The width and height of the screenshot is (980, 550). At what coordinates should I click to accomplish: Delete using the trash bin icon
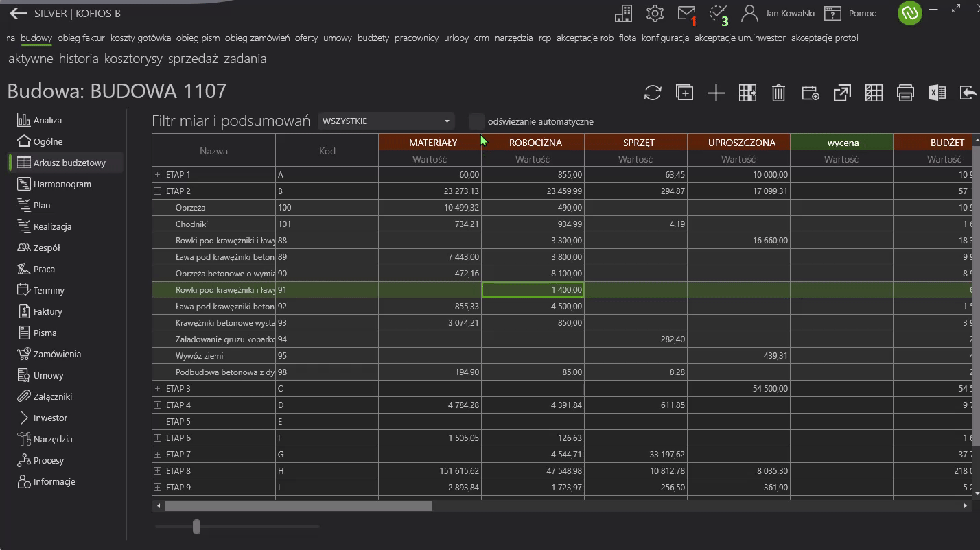coord(778,93)
